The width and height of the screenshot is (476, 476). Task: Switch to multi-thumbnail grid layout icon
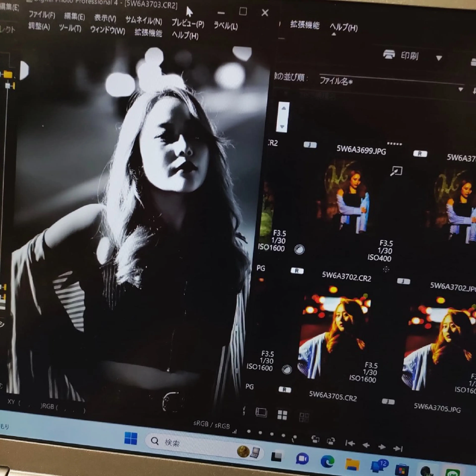[x=282, y=415]
